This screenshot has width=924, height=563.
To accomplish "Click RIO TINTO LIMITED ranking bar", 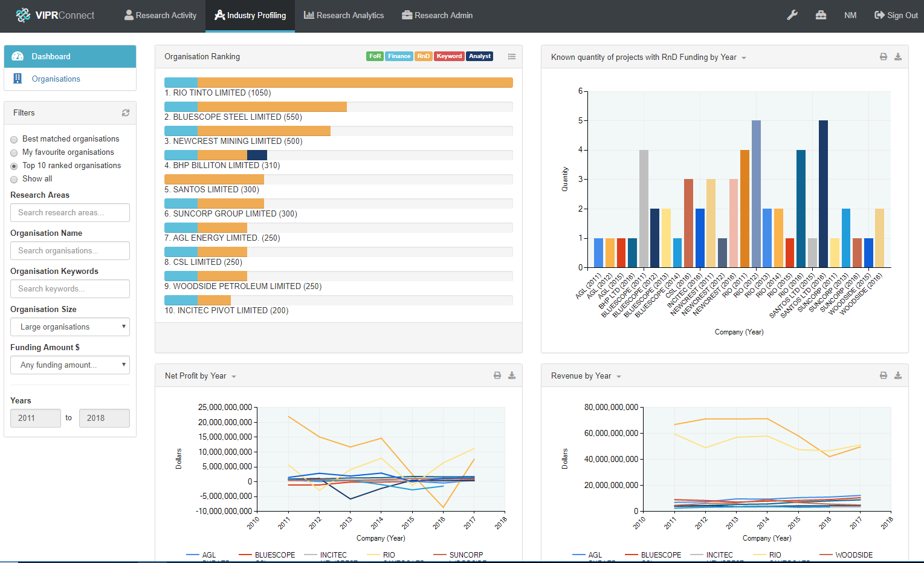I will (x=338, y=82).
